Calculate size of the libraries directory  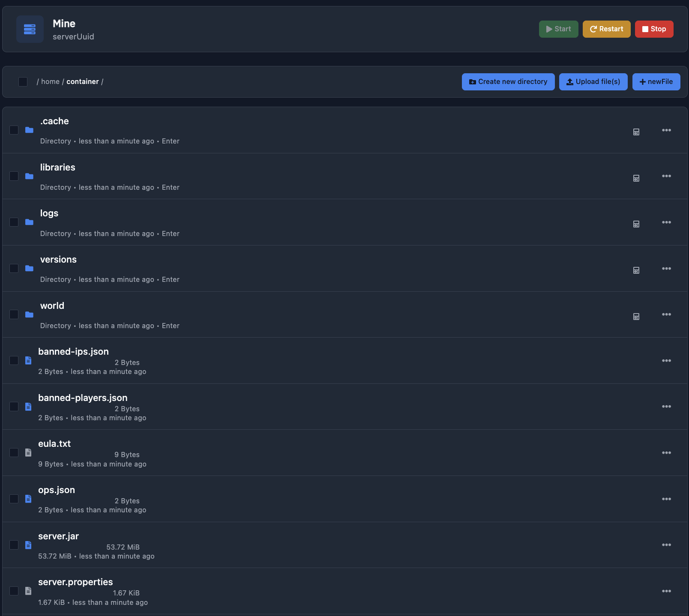tap(636, 178)
